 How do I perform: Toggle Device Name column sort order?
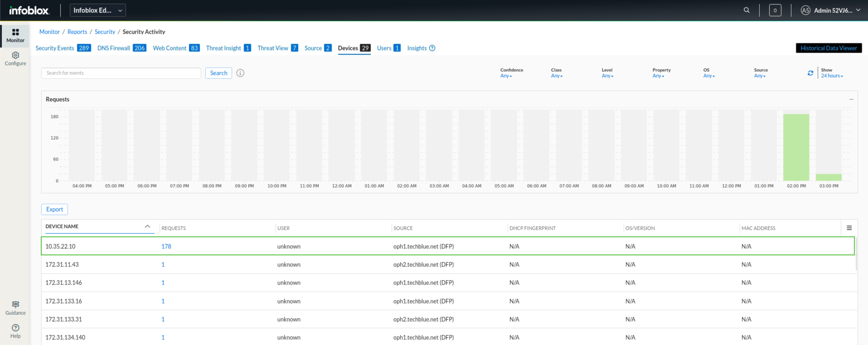click(x=147, y=226)
